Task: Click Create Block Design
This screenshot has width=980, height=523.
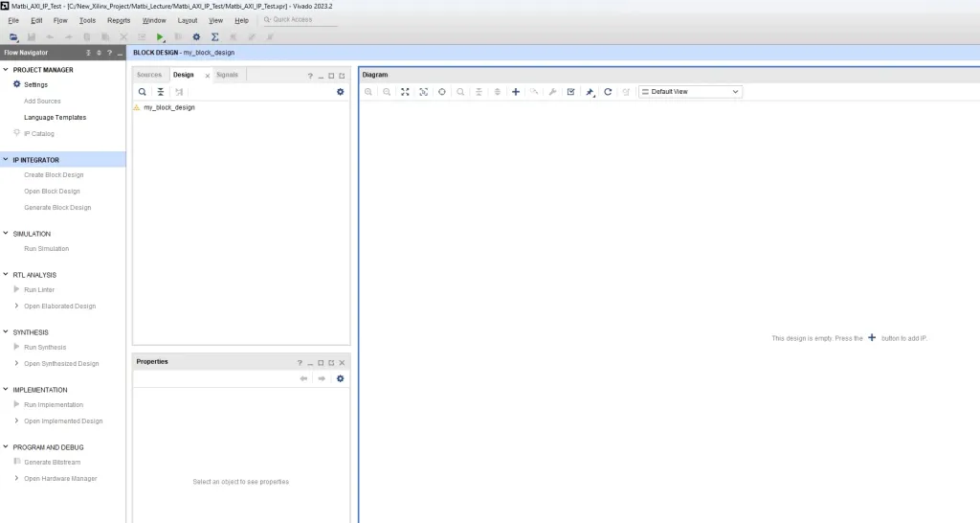Action: 54,174
